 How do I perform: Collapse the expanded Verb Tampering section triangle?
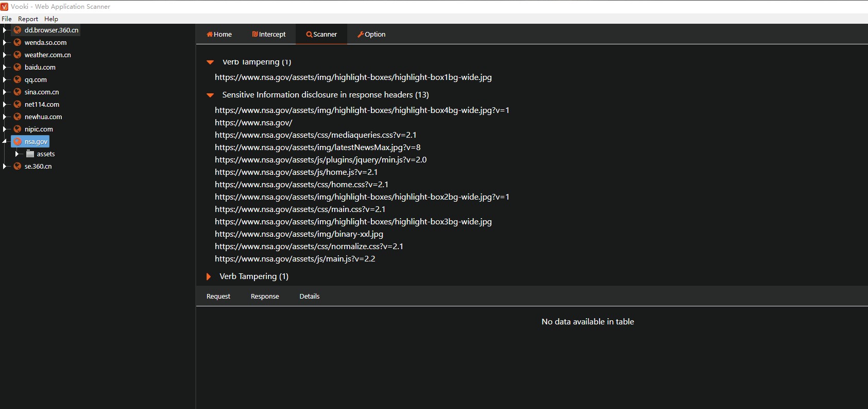pos(210,62)
